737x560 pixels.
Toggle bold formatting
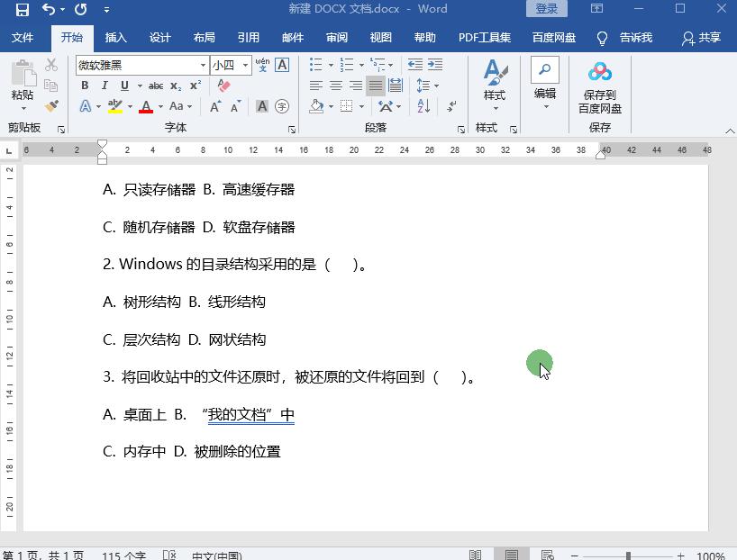pos(84,85)
